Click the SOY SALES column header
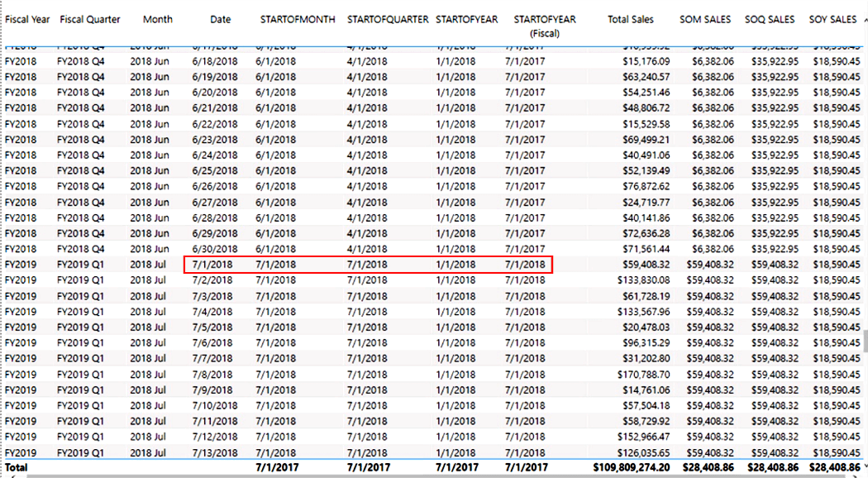The height and width of the screenshot is (478, 868). pyautogui.click(x=832, y=19)
